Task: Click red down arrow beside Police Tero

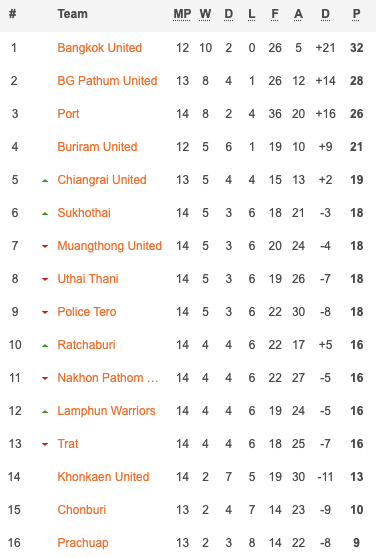Action: point(45,312)
